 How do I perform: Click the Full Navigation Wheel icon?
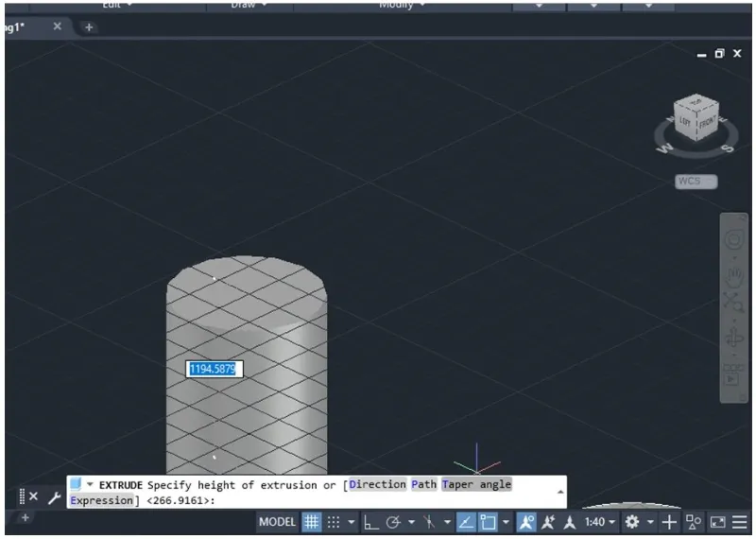[x=734, y=241]
